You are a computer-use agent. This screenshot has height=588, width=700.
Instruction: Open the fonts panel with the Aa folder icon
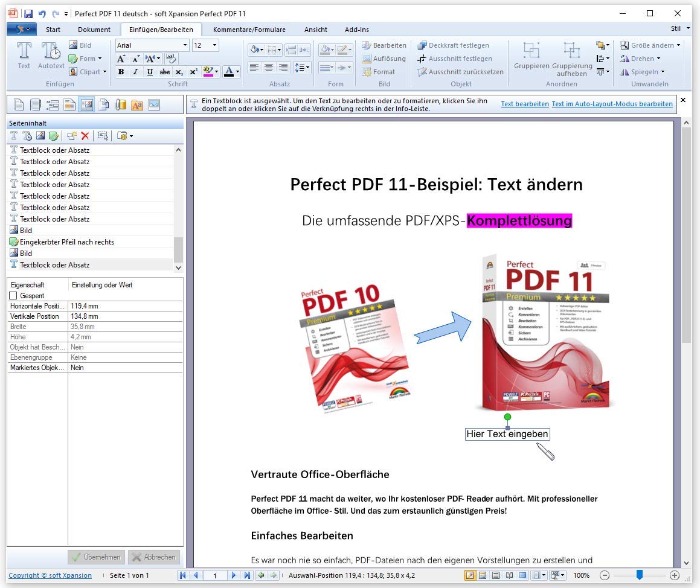(x=137, y=105)
